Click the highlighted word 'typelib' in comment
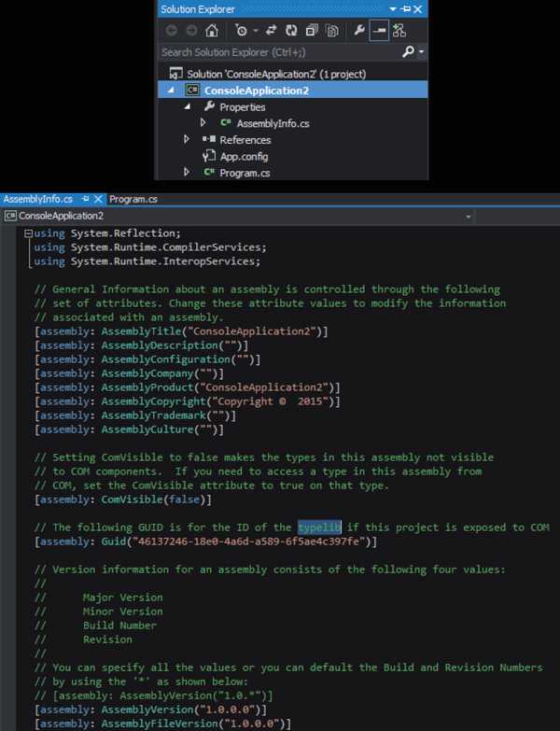 click(x=319, y=527)
